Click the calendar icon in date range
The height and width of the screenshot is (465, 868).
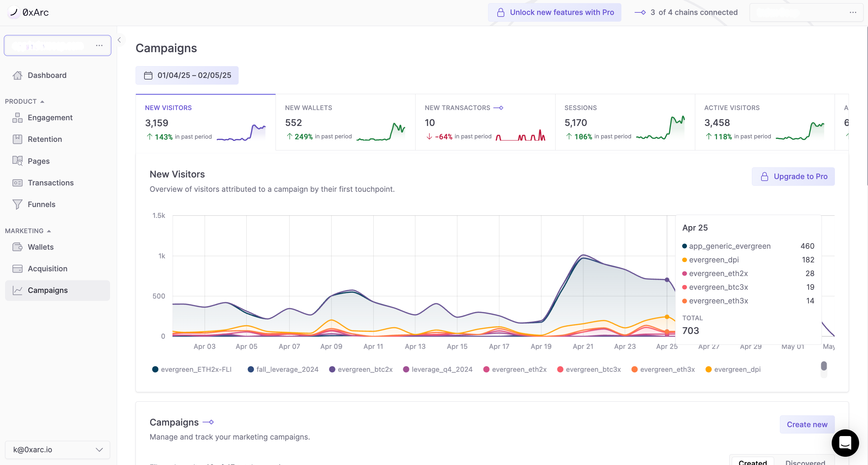pyautogui.click(x=148, y=75)
